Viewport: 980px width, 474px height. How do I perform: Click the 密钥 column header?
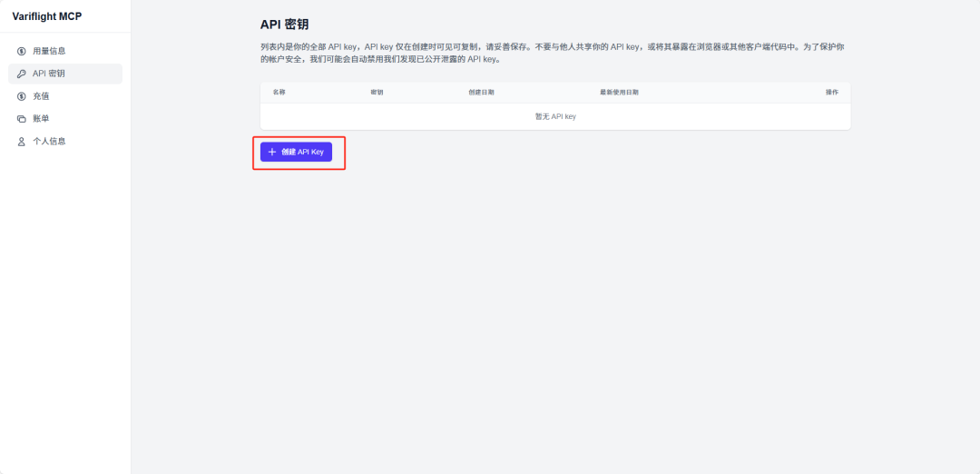(x=377, y=93)
